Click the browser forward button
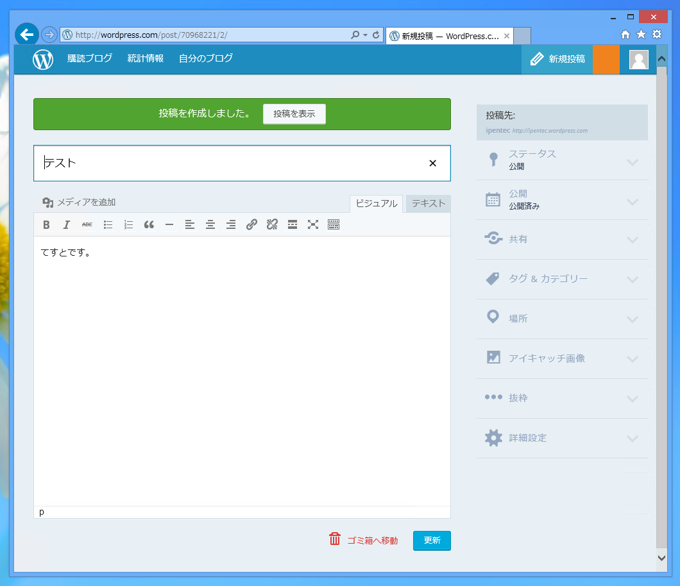Image resolution: width=680 pixels, height=586 pixels. (x=49, y=34)
